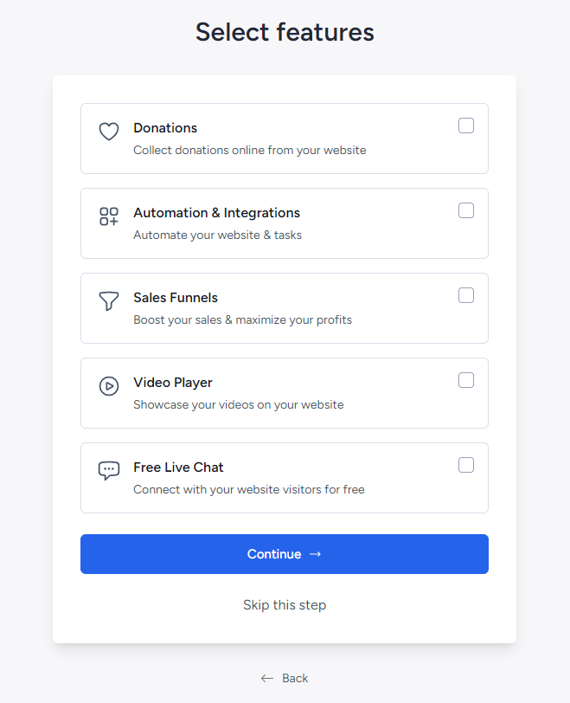Select the Free Live Chat description text
The height and width of the screenshot is (703, 570).
coord(249,490)
